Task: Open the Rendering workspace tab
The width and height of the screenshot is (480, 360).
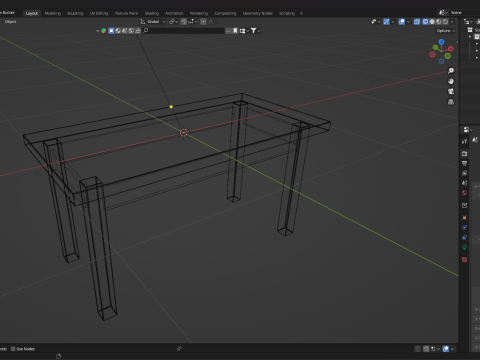Action: point(199,13)
